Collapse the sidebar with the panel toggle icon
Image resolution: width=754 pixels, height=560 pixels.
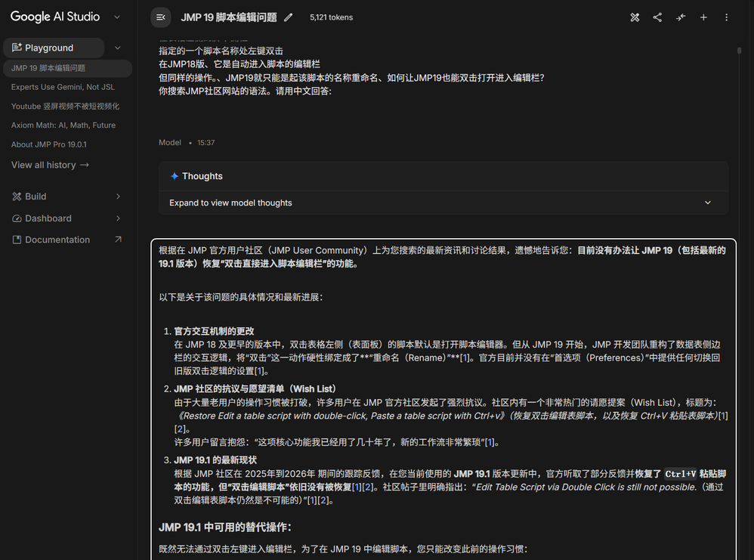[161, 17]
